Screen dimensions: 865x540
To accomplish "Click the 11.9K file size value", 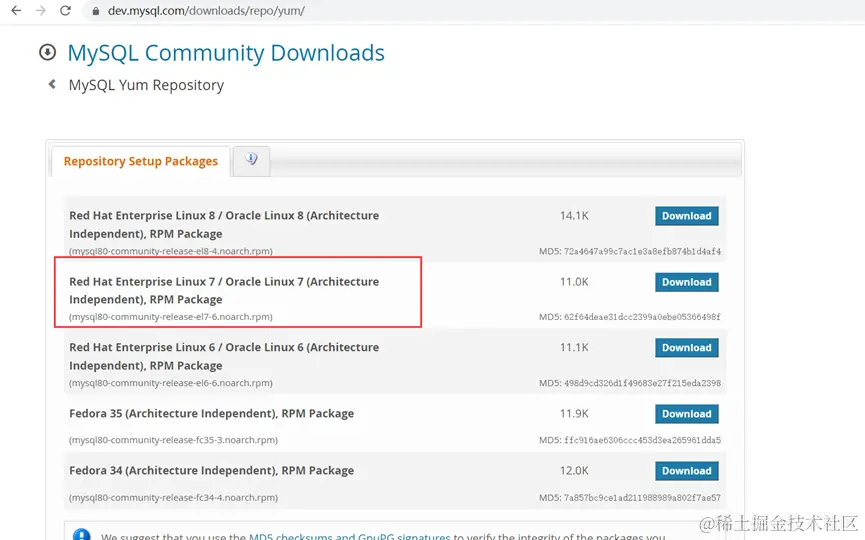I will [574, 414].
